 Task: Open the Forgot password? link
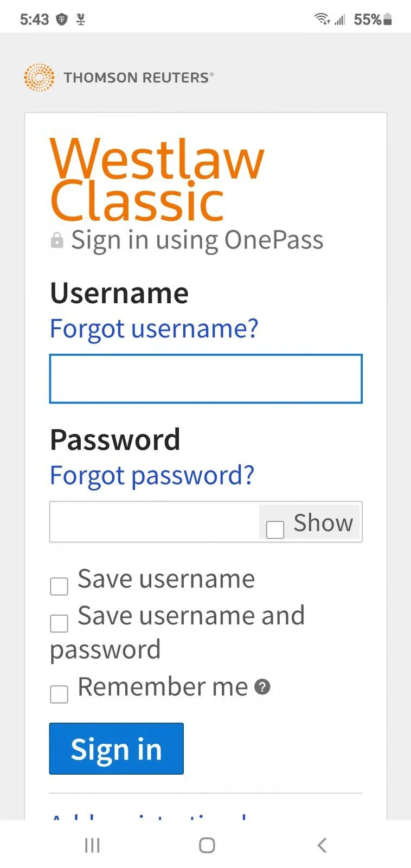[x=152, y=475]
